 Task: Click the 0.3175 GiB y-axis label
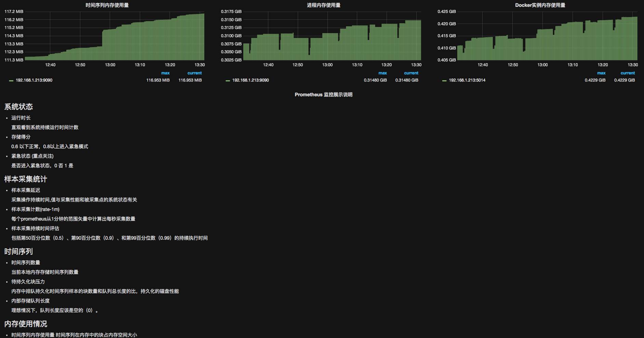coord(231,12)
